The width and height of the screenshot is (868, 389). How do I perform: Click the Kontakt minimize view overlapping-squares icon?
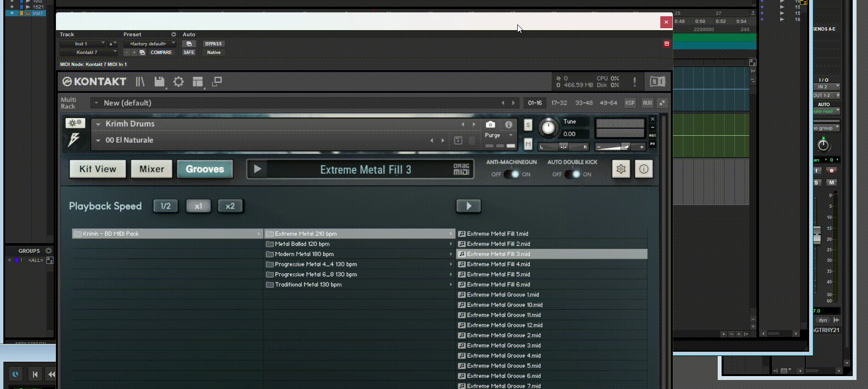217,82
